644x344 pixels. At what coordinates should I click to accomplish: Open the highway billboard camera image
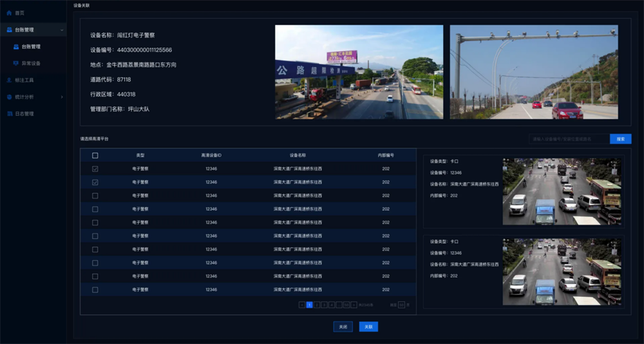point(359,72)
